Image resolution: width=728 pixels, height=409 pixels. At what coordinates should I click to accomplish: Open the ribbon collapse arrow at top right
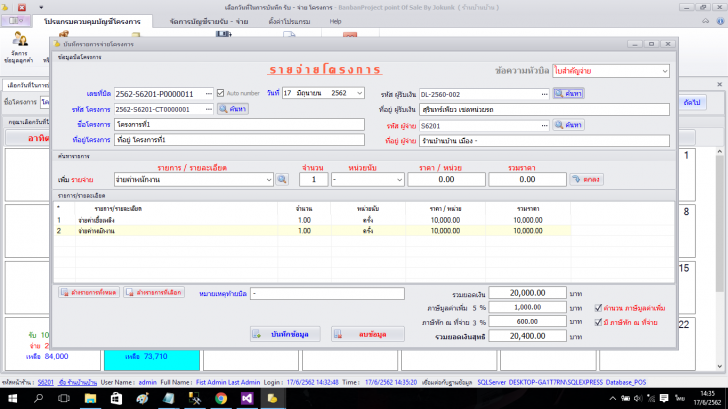click(705, 21)
